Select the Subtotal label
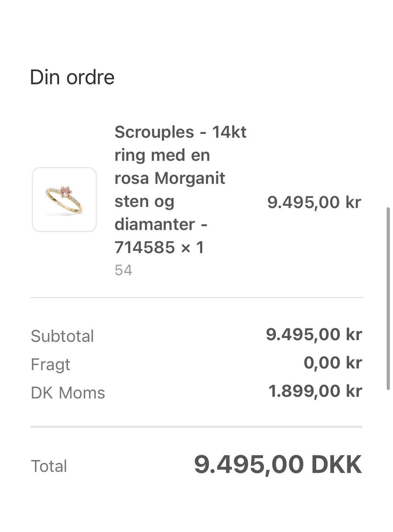 point(62,336)
